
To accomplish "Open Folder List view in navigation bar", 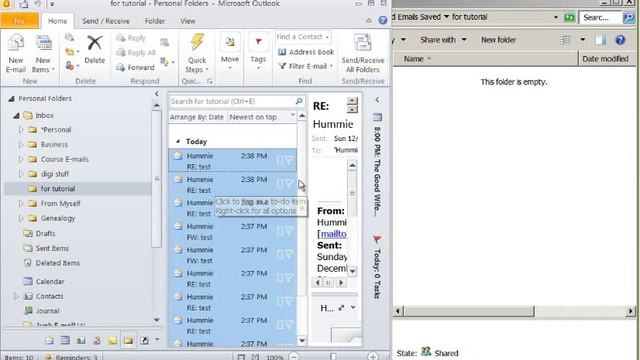I will point(128,340).
